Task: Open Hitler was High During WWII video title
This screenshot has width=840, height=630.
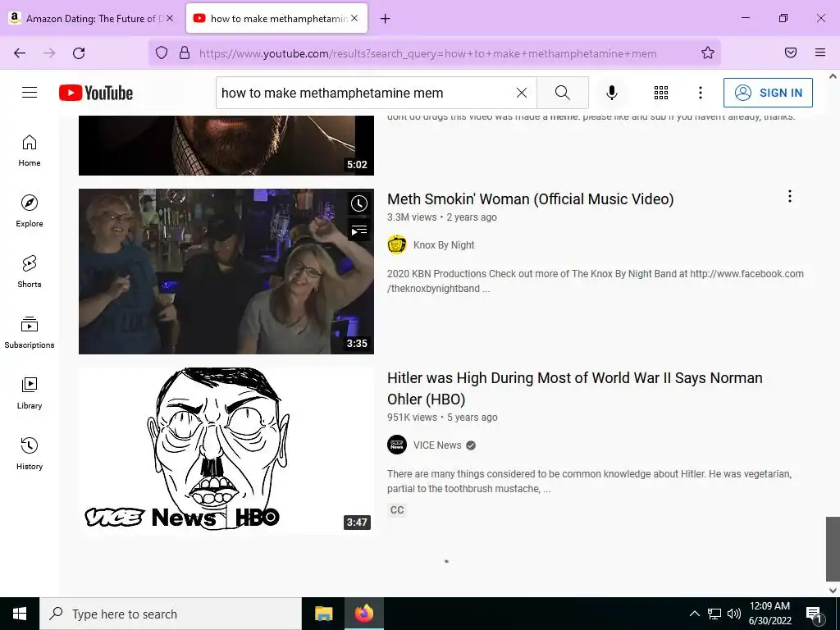Action: 574,388
